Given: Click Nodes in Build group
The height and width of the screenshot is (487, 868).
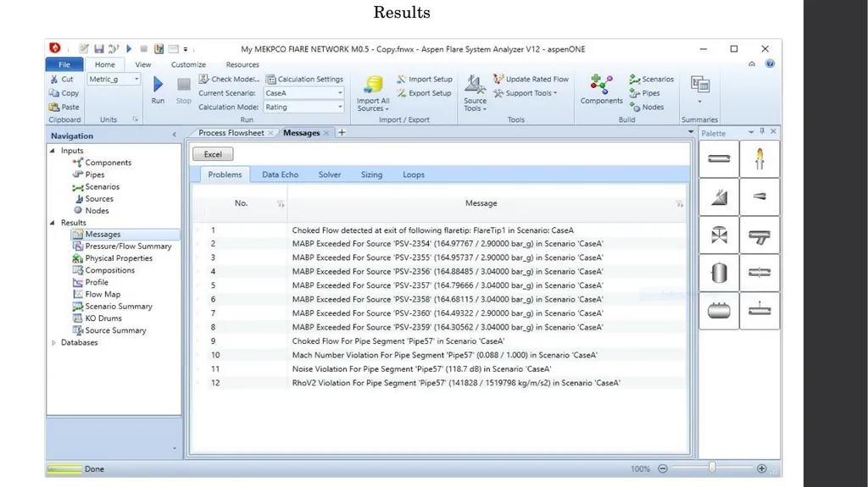Looking at the screenshot, I should [x=647, y=107].
